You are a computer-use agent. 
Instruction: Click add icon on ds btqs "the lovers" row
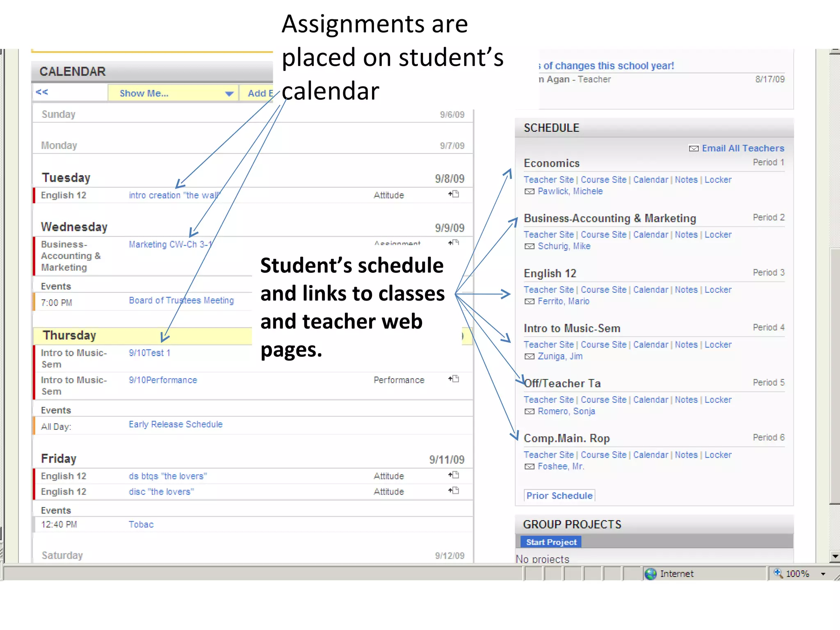pyautogui.click(x=454, y=475)
